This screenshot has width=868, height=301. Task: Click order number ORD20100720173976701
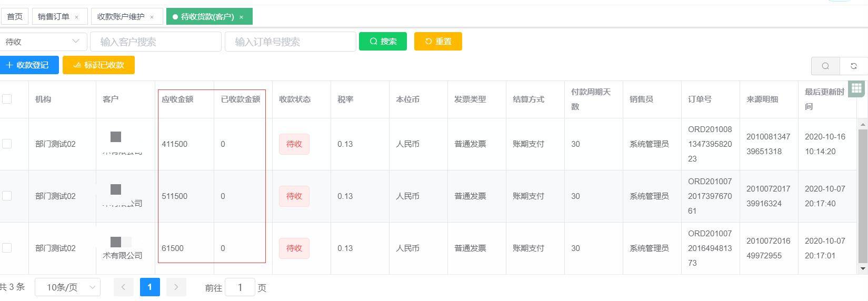click(710, 196)
